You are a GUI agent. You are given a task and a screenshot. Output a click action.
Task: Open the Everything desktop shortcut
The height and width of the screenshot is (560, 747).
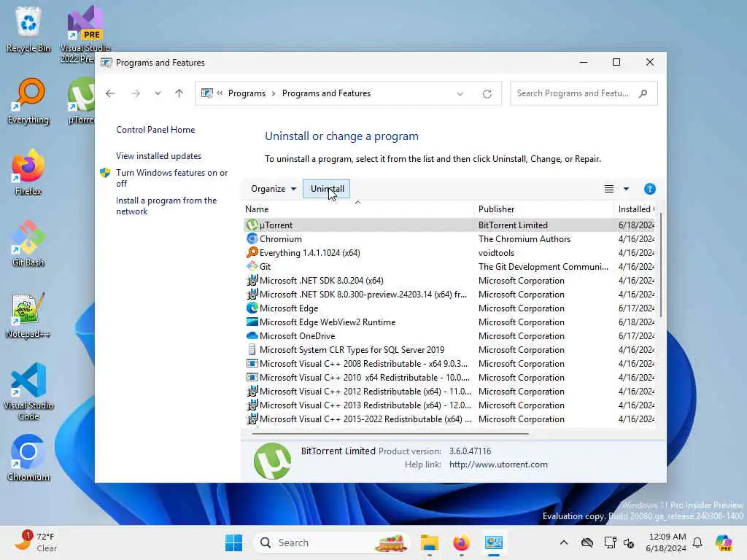point(28,101)
